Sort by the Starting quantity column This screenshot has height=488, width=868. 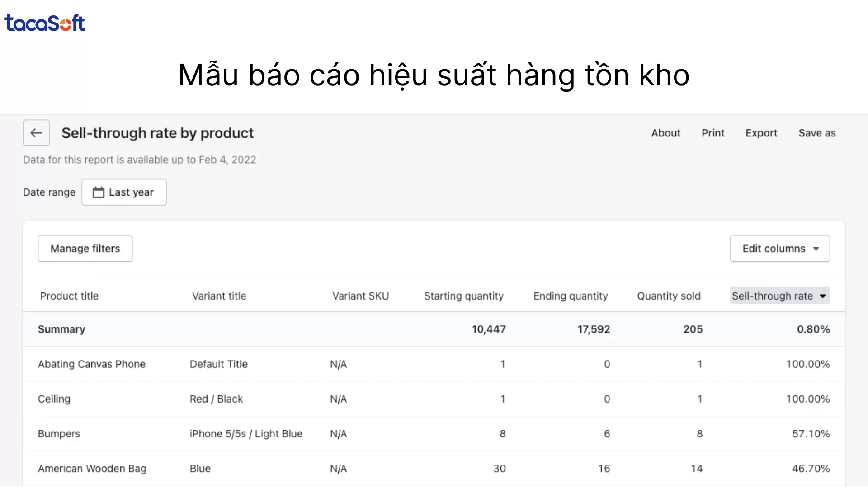(x=463, y=296)
